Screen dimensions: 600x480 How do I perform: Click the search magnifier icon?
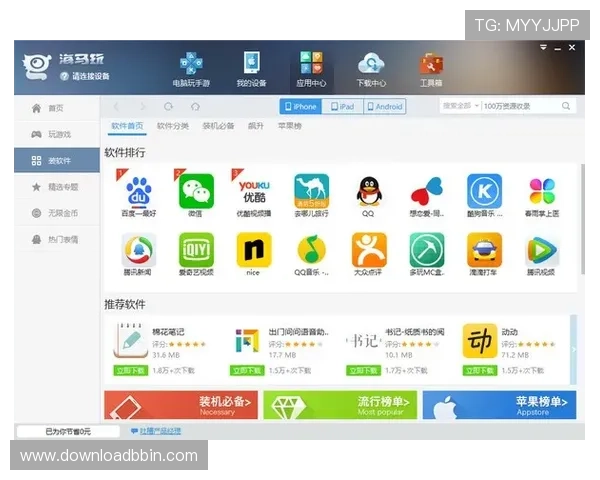566,106
